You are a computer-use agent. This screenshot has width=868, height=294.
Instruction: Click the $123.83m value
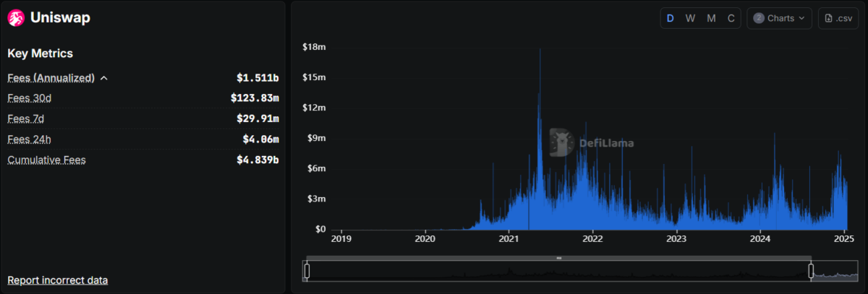point(255,98)
